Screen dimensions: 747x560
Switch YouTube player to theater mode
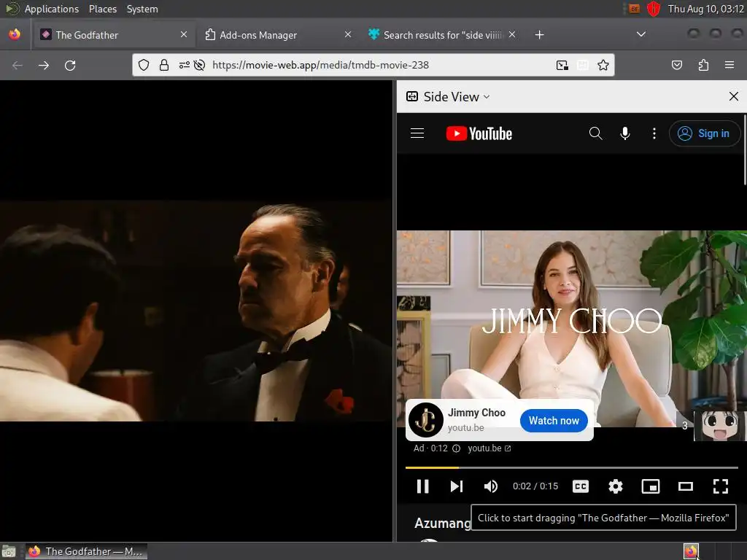(x=686, y=486)
